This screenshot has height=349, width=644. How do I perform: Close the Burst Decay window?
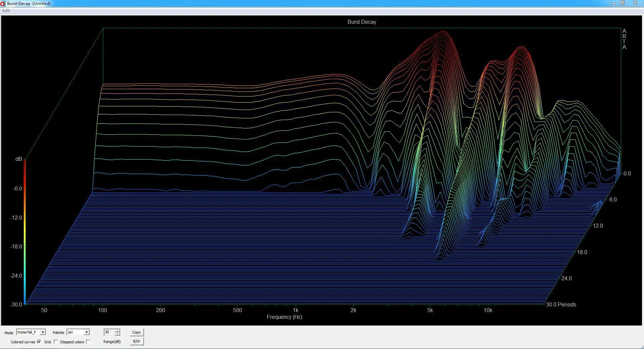coord(635,3)
